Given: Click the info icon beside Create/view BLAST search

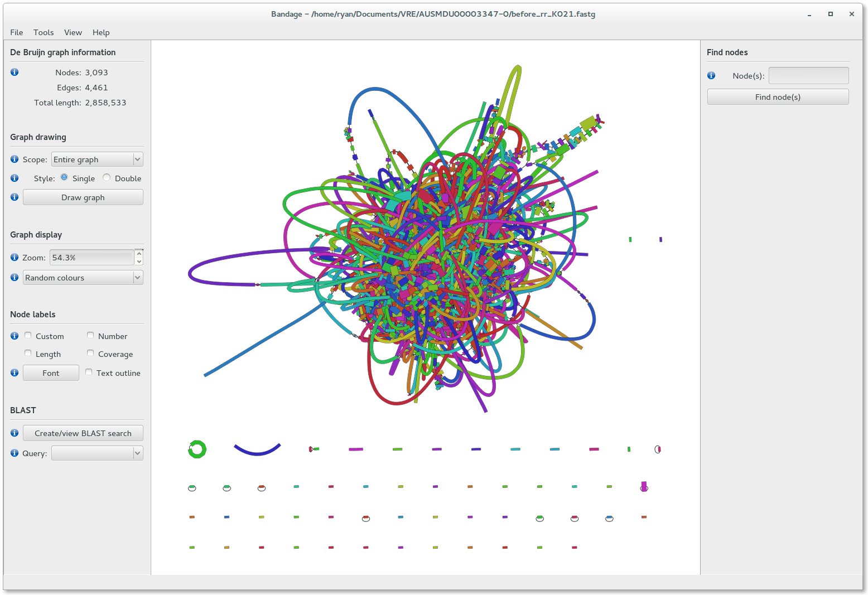Looking at the screenshot, I should point(15,433).
